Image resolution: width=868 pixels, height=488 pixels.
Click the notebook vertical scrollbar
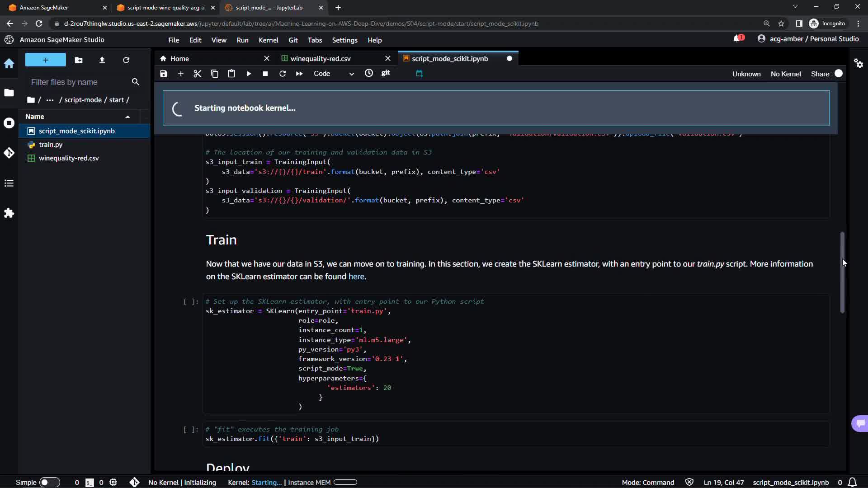(x=842, y=272)
